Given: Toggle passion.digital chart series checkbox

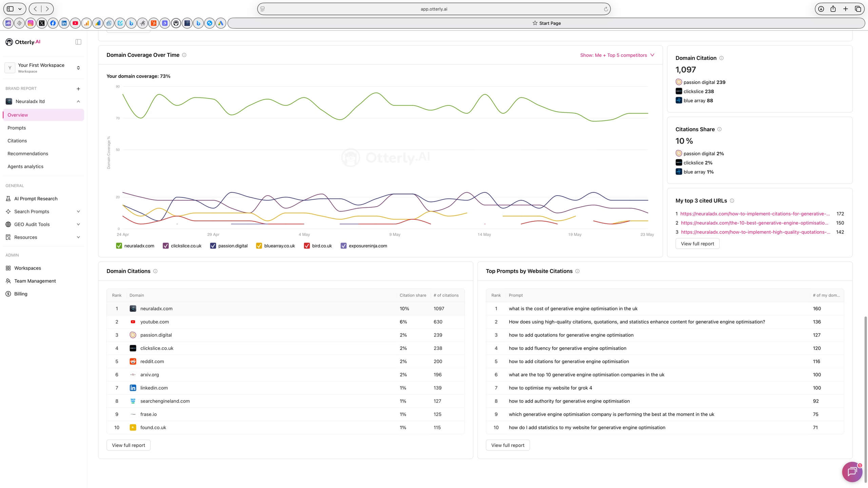Looking at the screenshot, I should [x=213, y=246].
